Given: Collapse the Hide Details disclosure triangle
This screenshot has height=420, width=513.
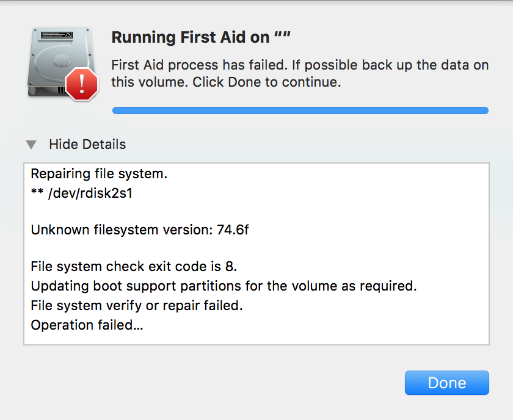Looking at the screenshot, I should tap(31, 144).
